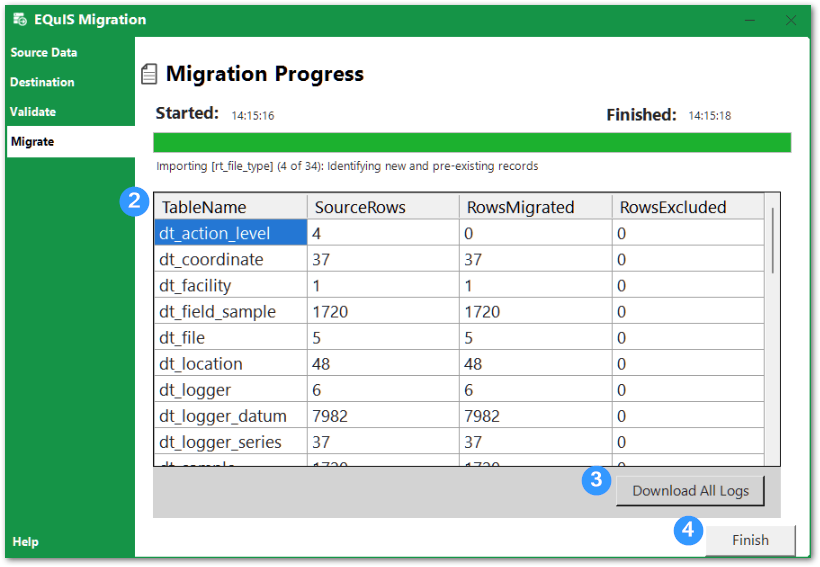
Task: Click the Migration Progress document icon
Action: coord(149,74)
